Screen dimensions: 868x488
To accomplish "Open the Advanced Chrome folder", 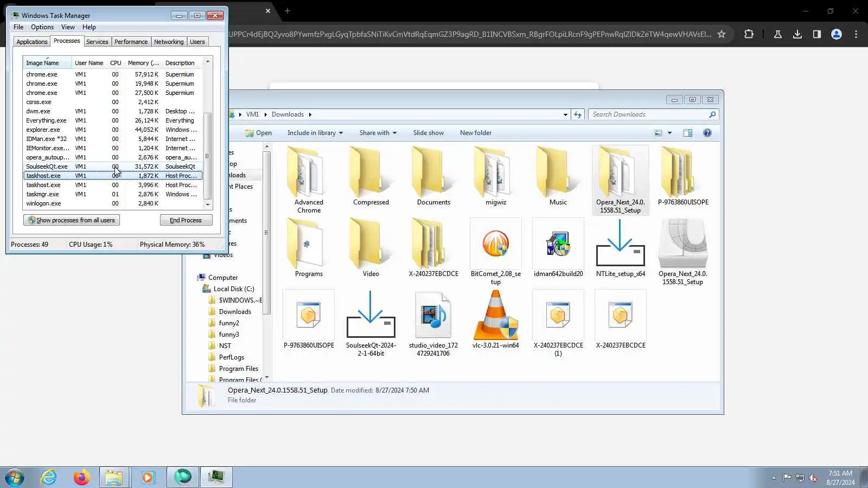I will 309,180.
